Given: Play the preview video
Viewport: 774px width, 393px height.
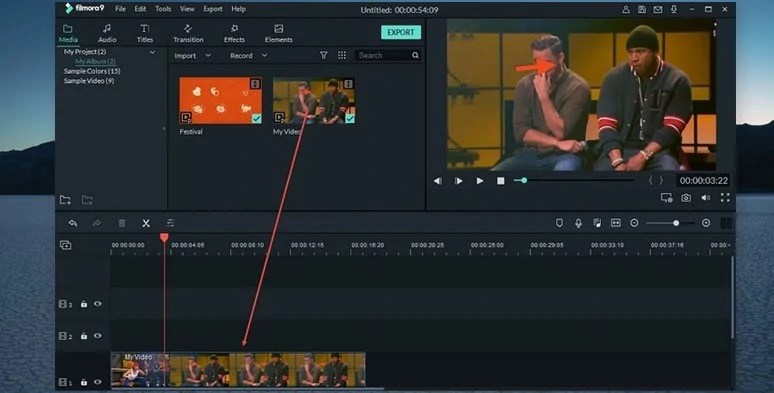Looking at the screenshot, I should point(479,181).
